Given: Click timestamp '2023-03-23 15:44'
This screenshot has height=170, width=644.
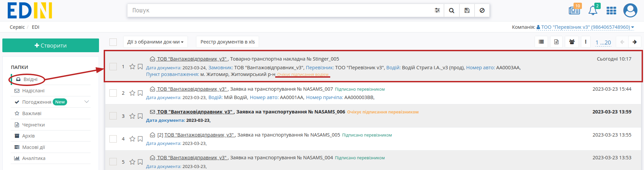Looking at the screenshot, I should pos(612,89).
